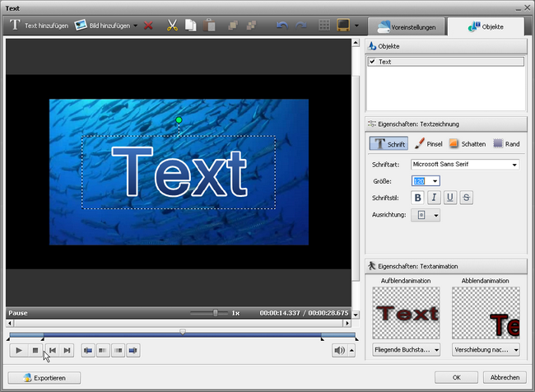Viewport: 535px width, 392px height.
Task: Click the Eigenschaften: Textanimation panel header
Action: click(446, 266)
